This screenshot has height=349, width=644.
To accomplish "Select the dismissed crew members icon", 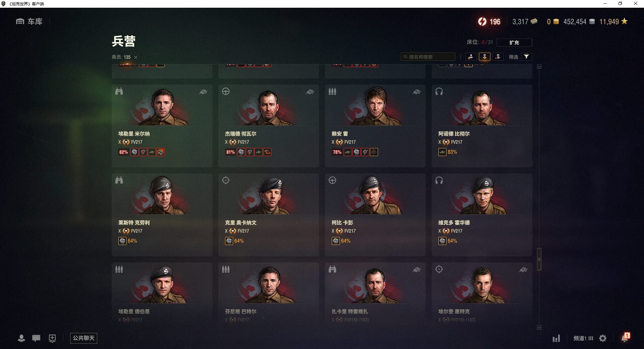I will pos(498,57).
